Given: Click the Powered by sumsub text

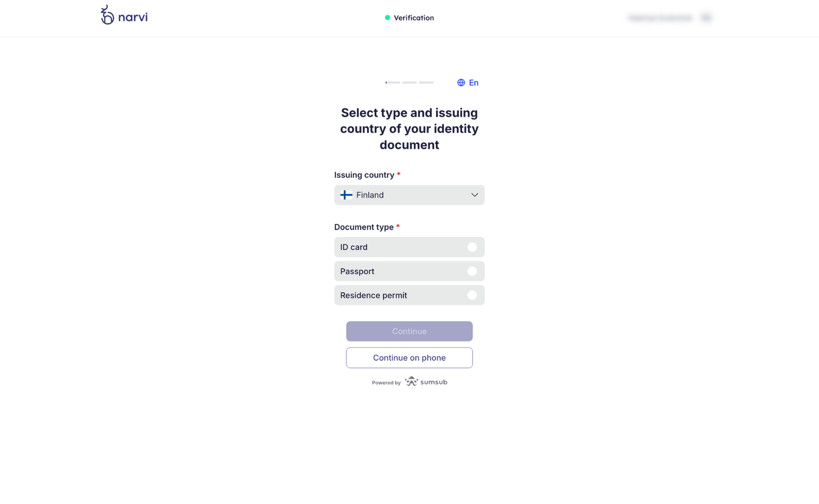Looking at the screenshot, I should pos(409,382).
